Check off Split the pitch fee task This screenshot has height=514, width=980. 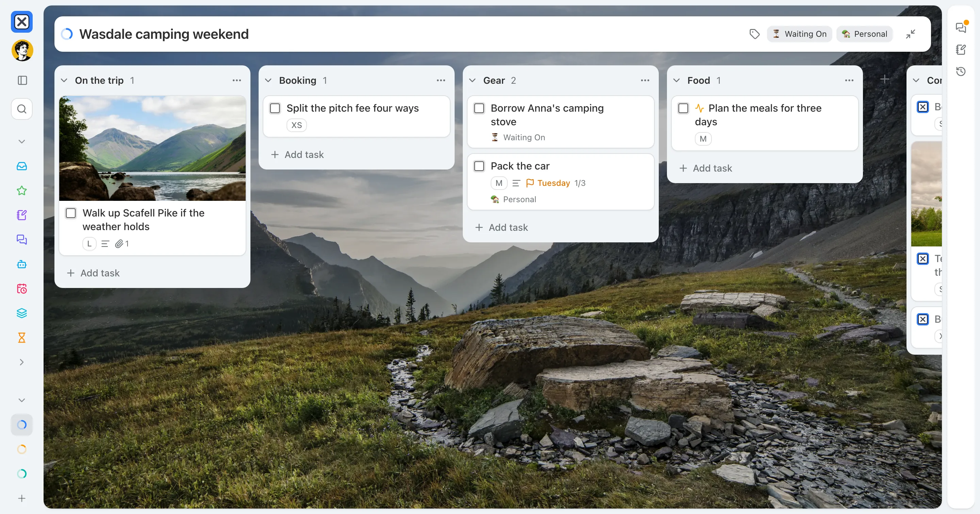[x=275, y=108]
